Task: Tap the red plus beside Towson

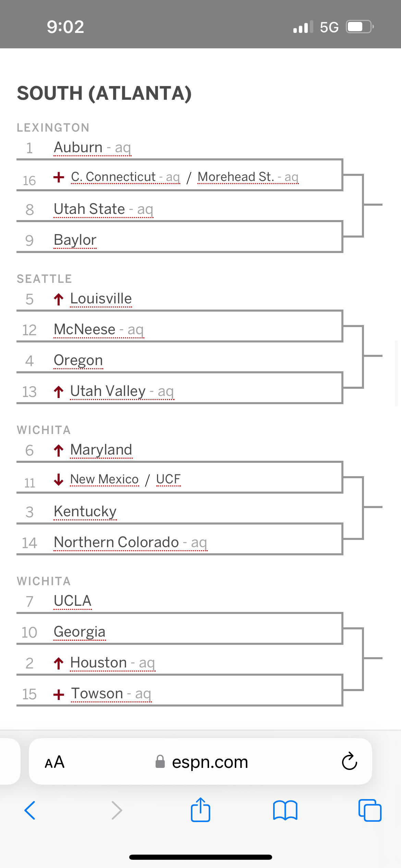Action: (59, 695)
